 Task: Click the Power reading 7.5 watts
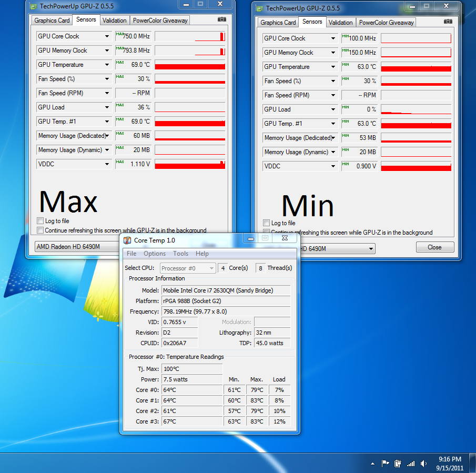tap(192, 379)
